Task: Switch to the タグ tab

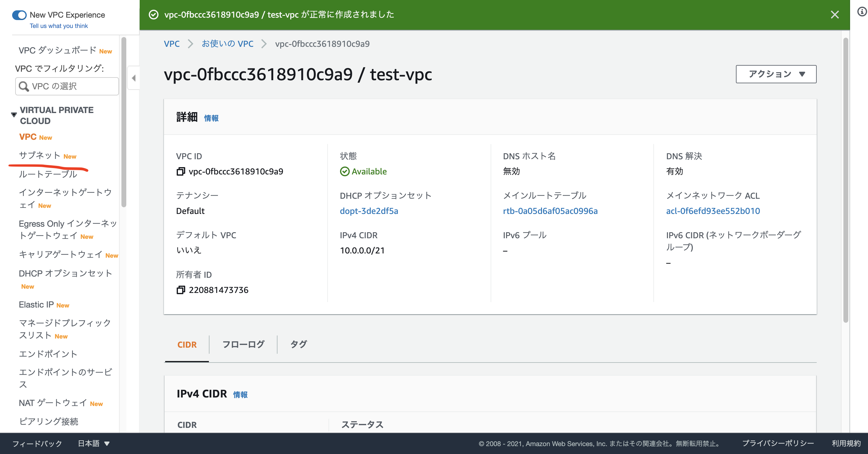Action: point(298,344)
